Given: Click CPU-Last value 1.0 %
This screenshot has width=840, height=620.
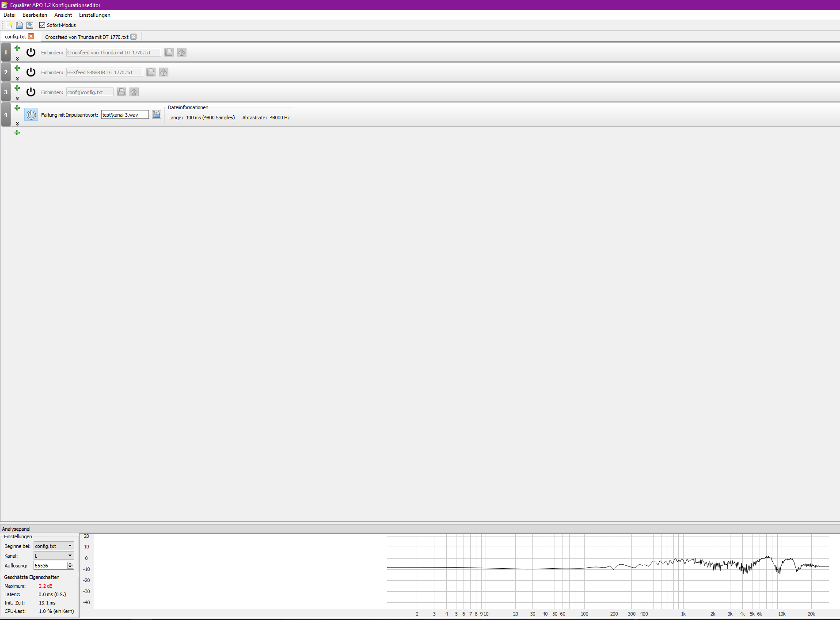Looking at the screenshot, I should 57,611.
